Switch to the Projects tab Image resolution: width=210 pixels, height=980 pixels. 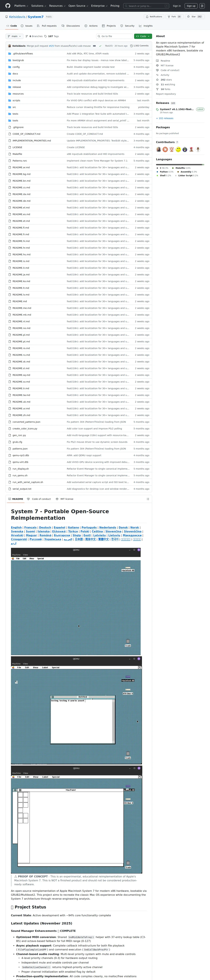tap(109, 26)
